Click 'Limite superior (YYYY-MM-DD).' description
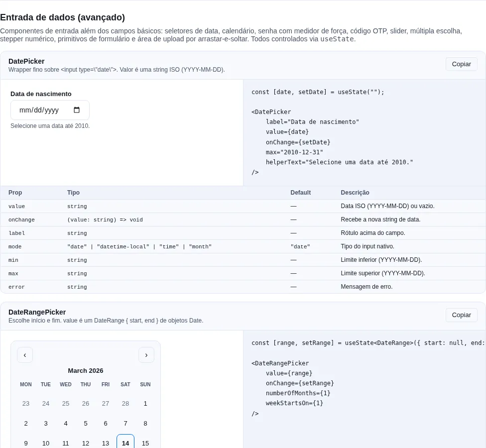The width and height of the screenshot is (486, 448). coord(383,273)
